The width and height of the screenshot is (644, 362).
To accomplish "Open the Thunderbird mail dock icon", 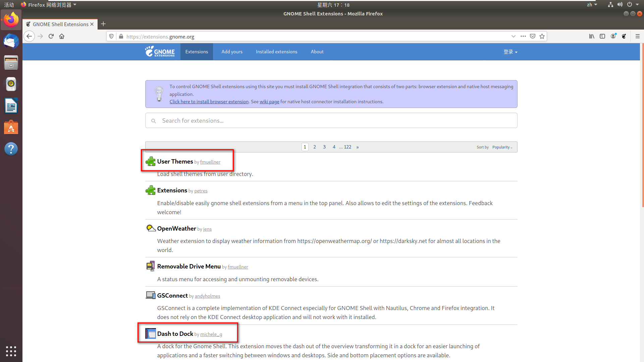I will [x=11, y=42].
